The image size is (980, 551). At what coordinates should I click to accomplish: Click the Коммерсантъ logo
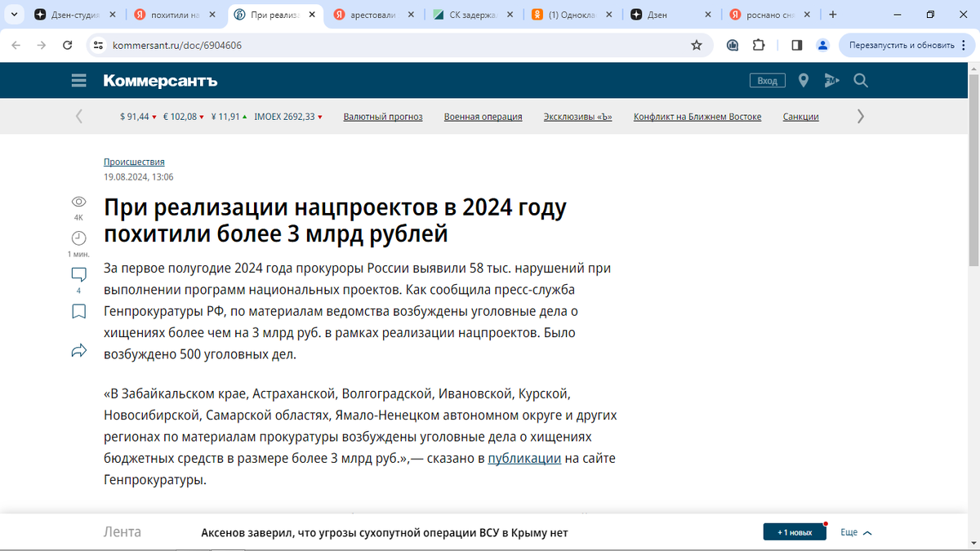click(x=160, y=81)
